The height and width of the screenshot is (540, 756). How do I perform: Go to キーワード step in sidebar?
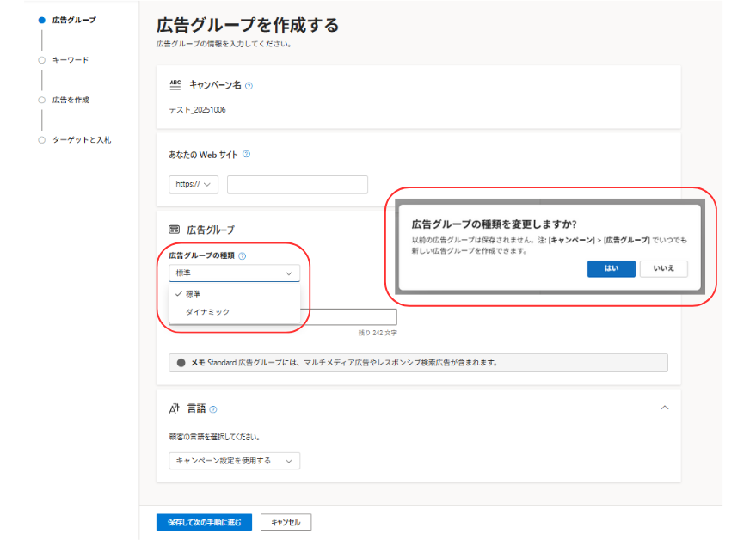(70, 60)
